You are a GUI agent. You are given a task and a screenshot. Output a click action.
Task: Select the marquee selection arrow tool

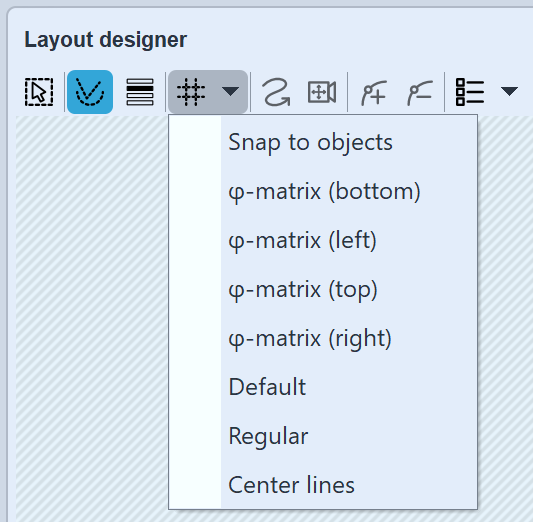[39, 92]
